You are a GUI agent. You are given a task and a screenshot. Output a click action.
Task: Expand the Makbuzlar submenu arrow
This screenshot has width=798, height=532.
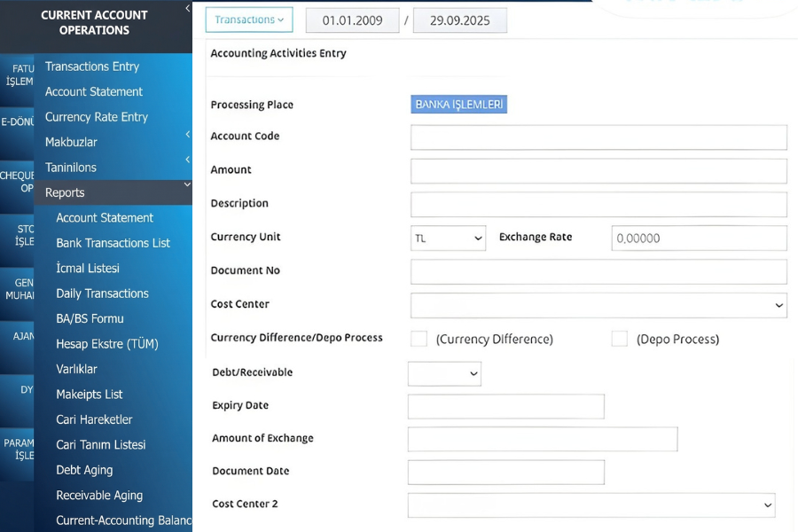point(187,135)
